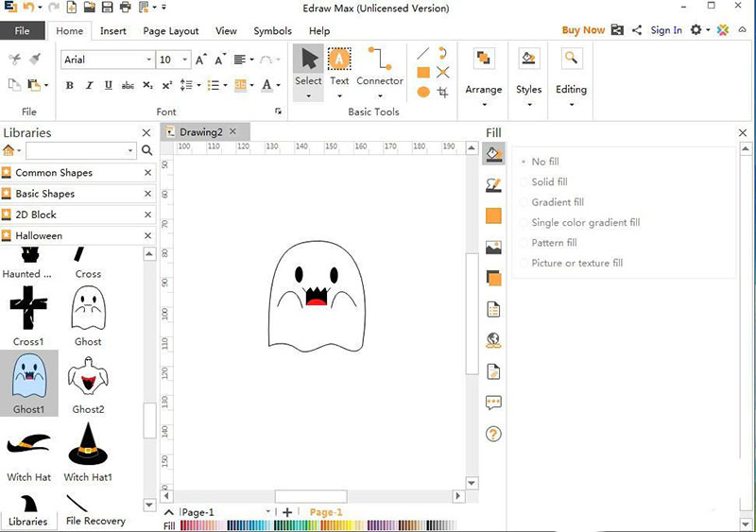Click the library search magnifier icon
The height and width of the screenshot is (532, 756).
[x=146, y=150]
